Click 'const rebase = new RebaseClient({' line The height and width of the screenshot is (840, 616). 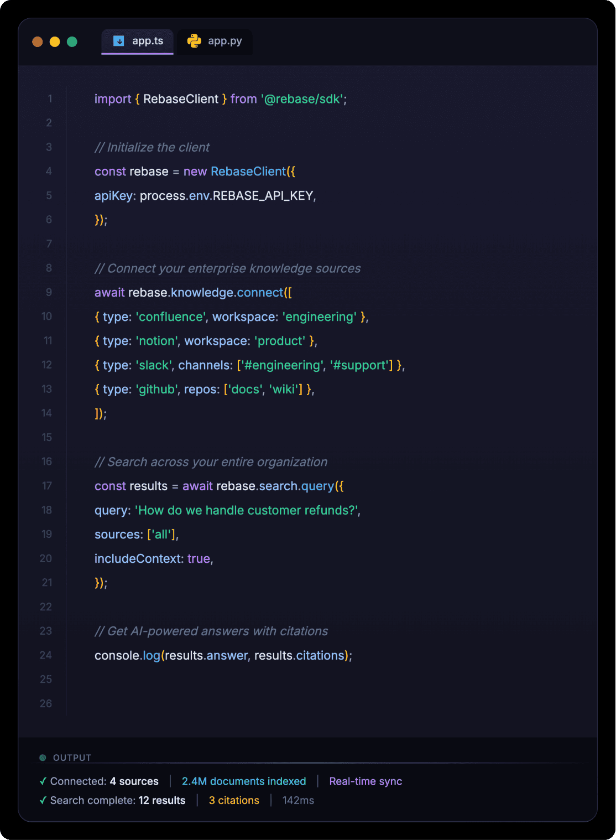[195, 172]
